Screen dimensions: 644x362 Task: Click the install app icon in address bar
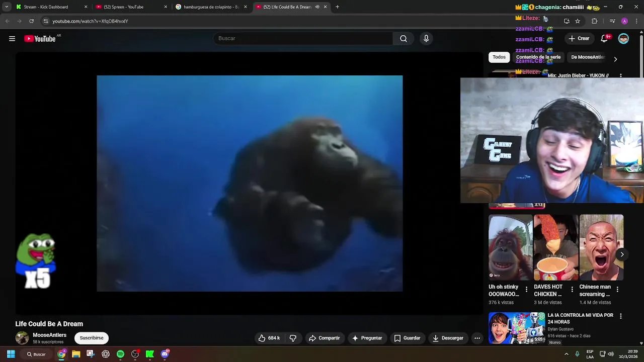coord(567,21)
